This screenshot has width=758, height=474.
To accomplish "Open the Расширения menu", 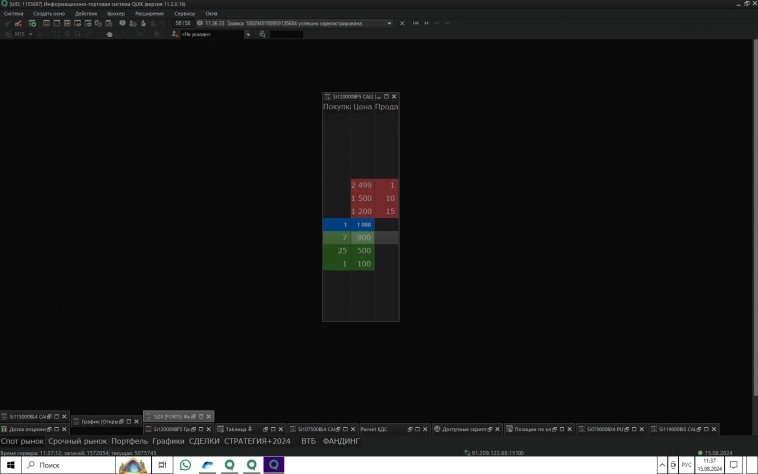I will (150, 13).
